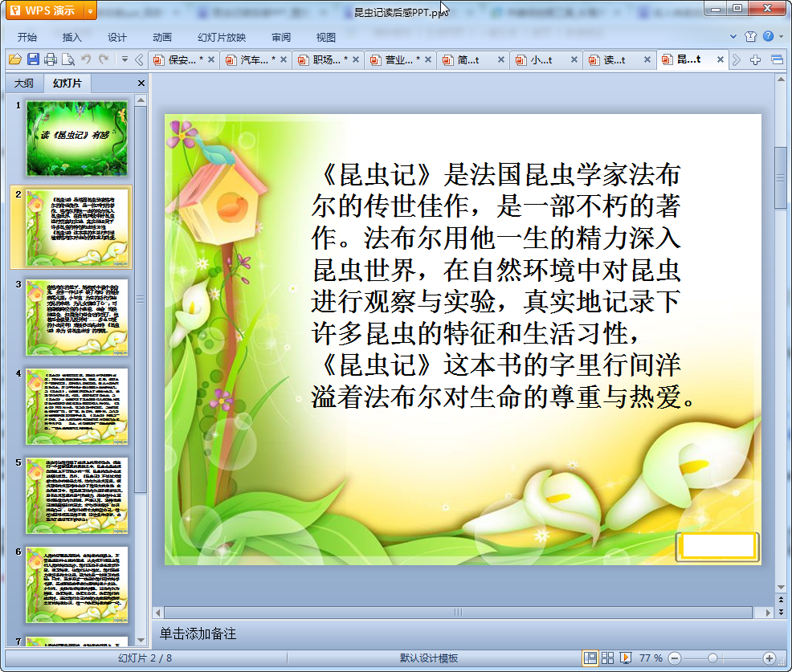Zoom out with the minus button

point(675,658)
